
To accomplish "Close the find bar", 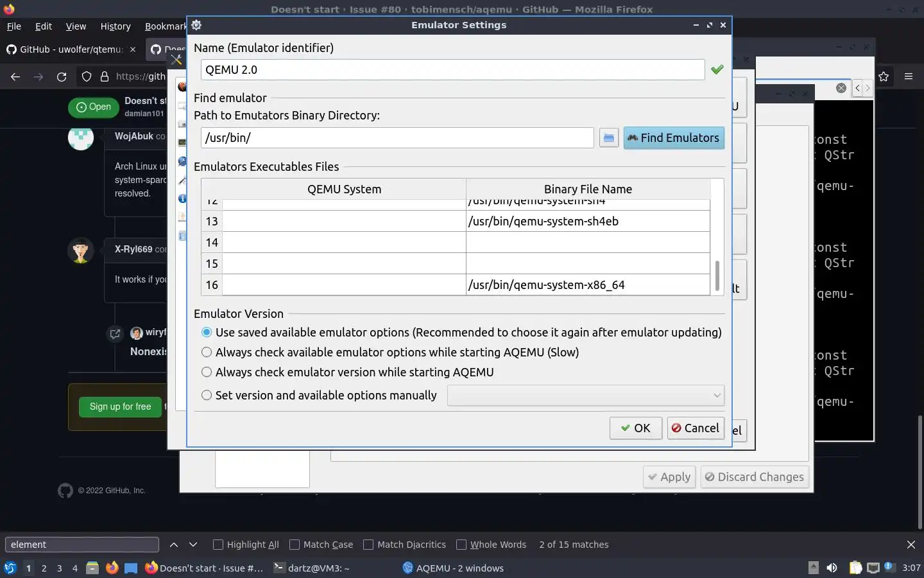I will [911, 545].
